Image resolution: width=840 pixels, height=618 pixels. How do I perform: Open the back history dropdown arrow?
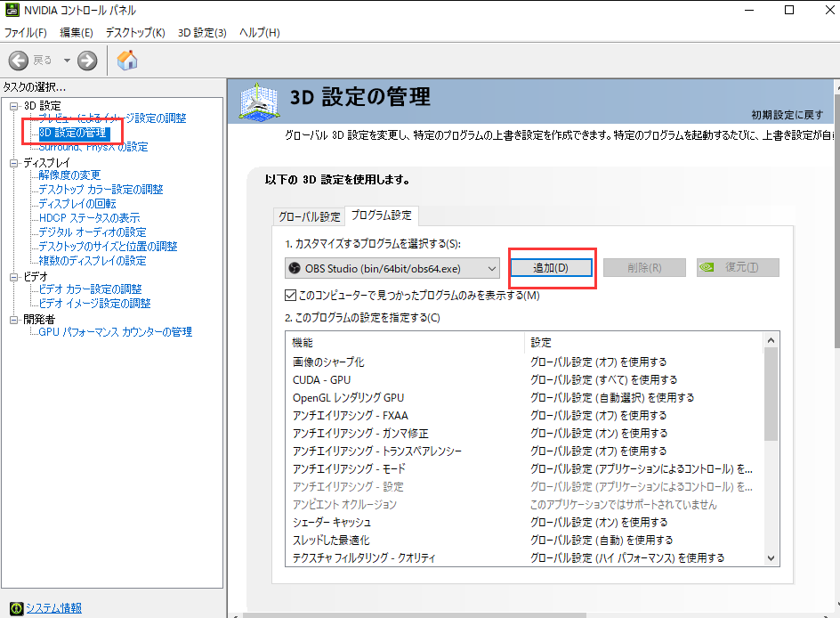point(67,61)
